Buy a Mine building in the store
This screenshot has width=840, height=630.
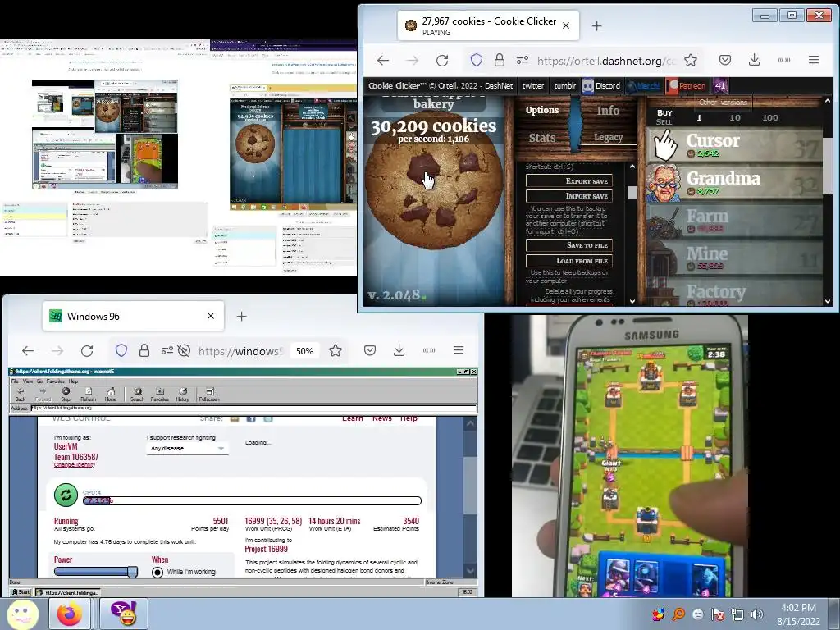[734, 258]
